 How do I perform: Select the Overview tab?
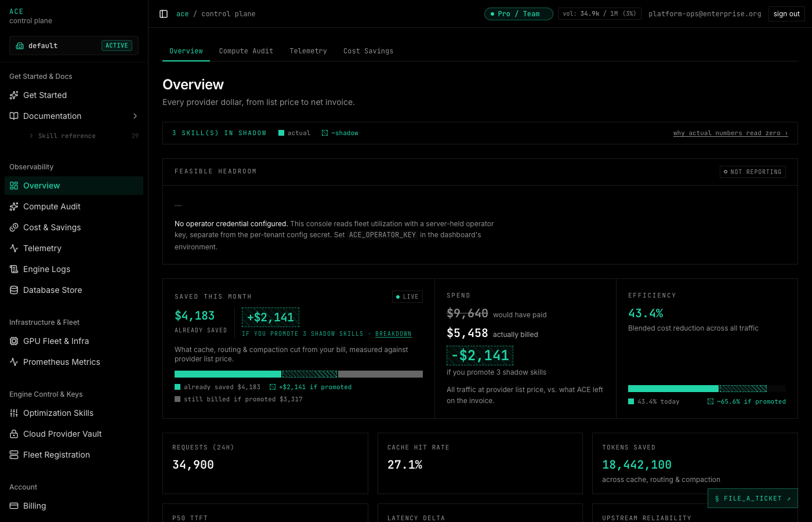(186, 51)
